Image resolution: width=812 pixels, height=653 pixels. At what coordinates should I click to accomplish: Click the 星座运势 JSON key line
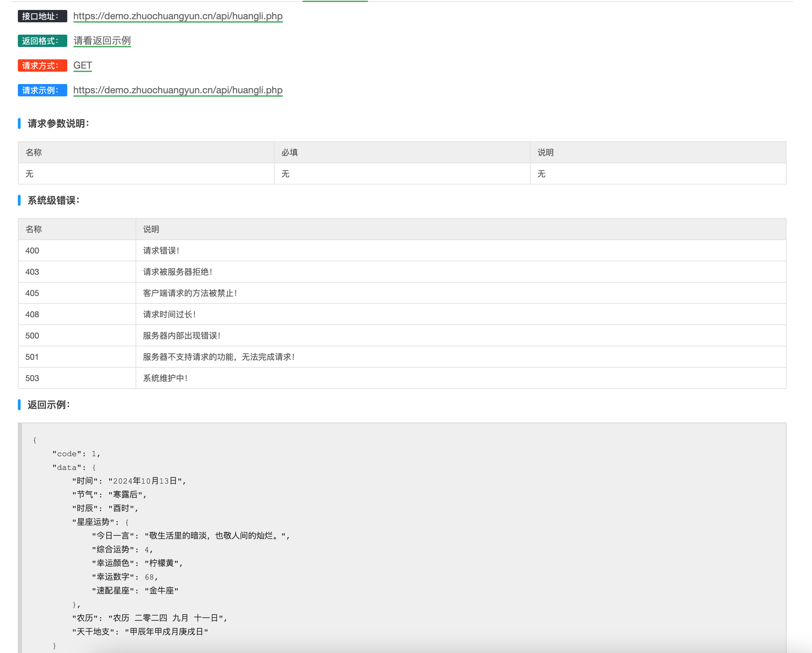100,522
